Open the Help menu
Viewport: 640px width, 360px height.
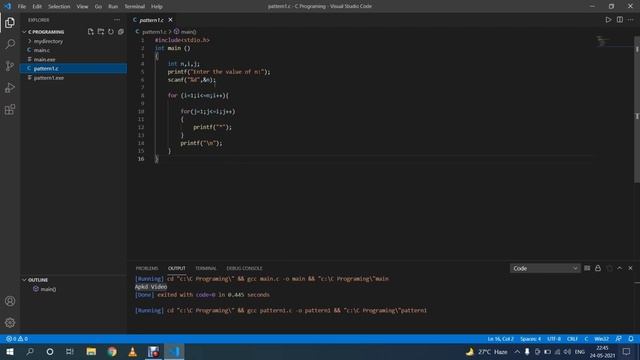[157, 6]
